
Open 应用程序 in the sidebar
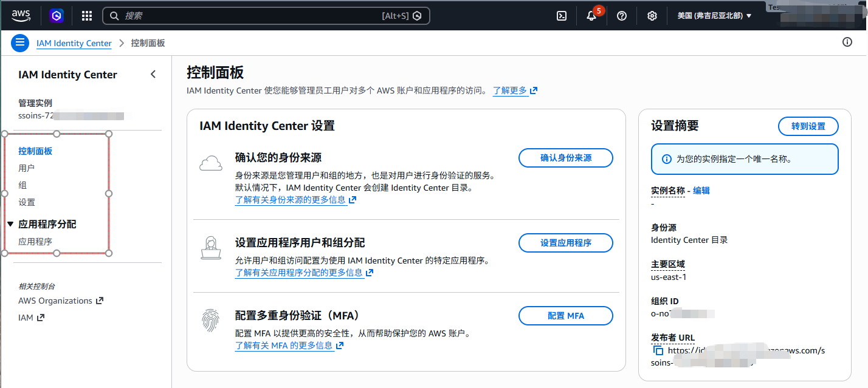point(35,241)
